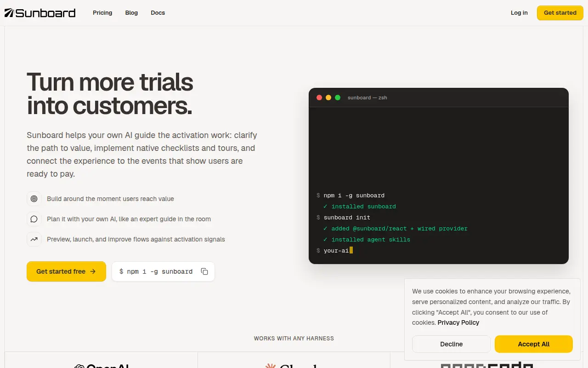The width and height of the screenshot is (588, 368).
Task: Click the chat bubble icon beside AI planning
Action: [34, 219]
